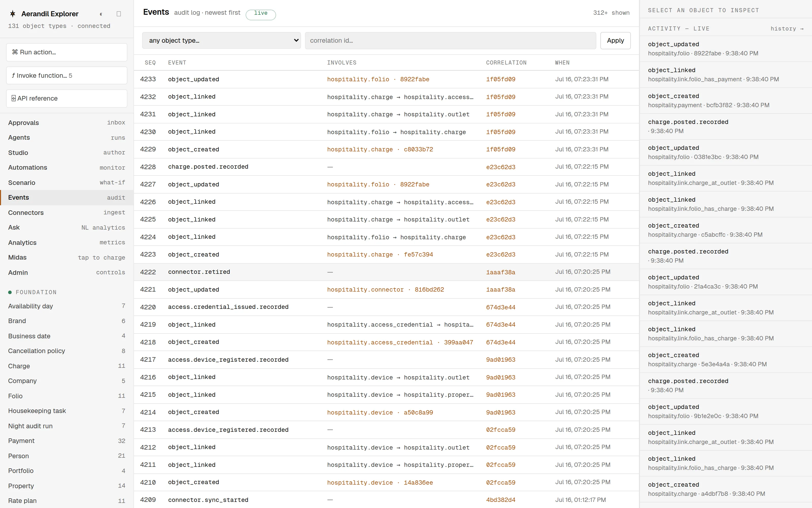This screenshot has height=508, width=812.
Task: Filter by correlation 1aaaf38a on connector.retired row
Action: [x=501, y=272]
